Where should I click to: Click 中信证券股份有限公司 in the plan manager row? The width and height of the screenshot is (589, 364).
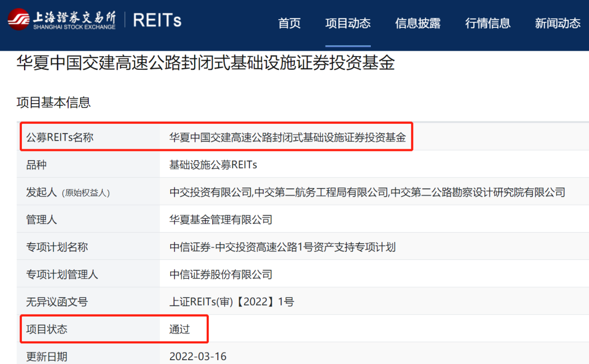click(221, 274)
